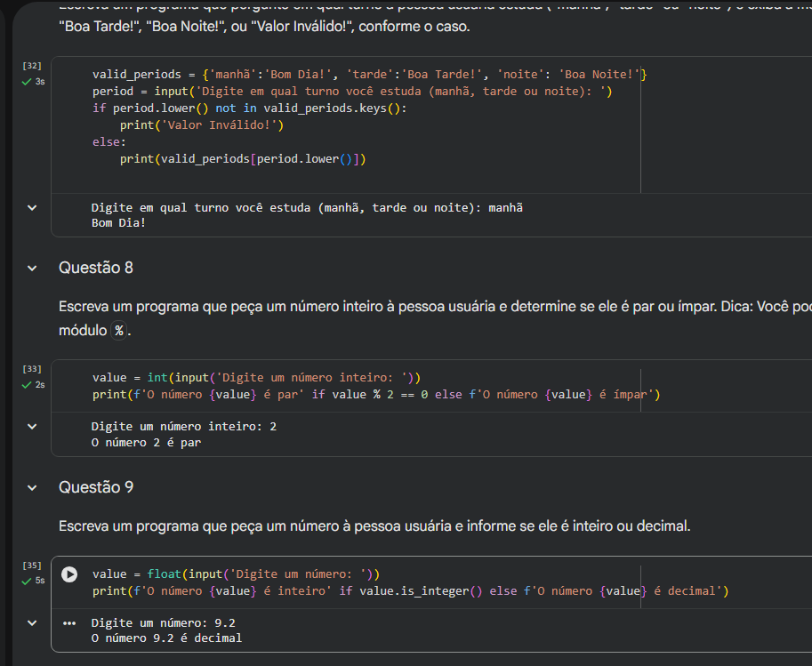Click the green check status of cell 32
Image resolution: width=812 pixels, height=666 pixels.
[x=27, y=82]
